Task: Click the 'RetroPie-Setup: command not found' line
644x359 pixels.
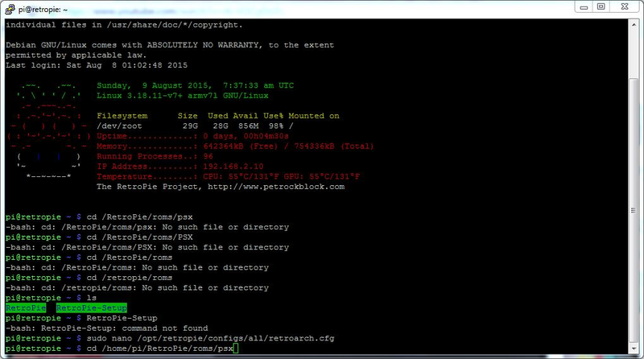Action: pos(107,328)
